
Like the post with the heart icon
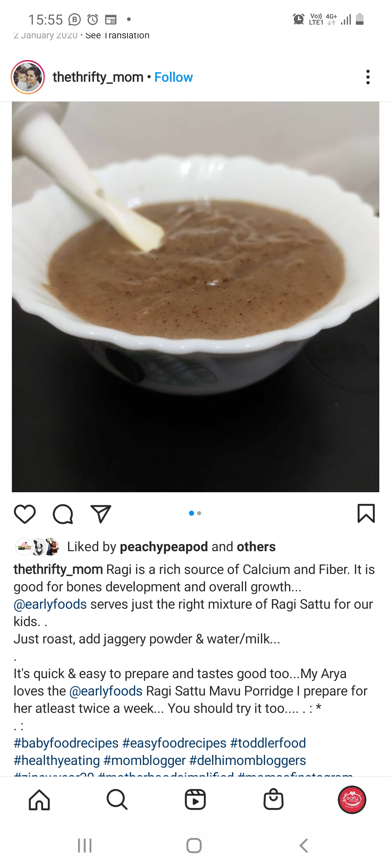[x=25, y=514]
